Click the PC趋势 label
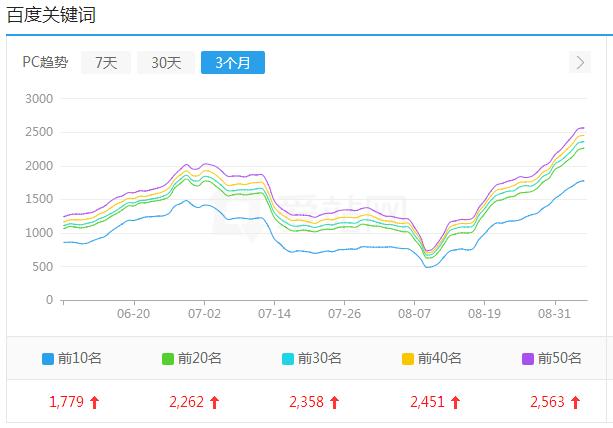The image size is (613, 428). coord(45,62)
